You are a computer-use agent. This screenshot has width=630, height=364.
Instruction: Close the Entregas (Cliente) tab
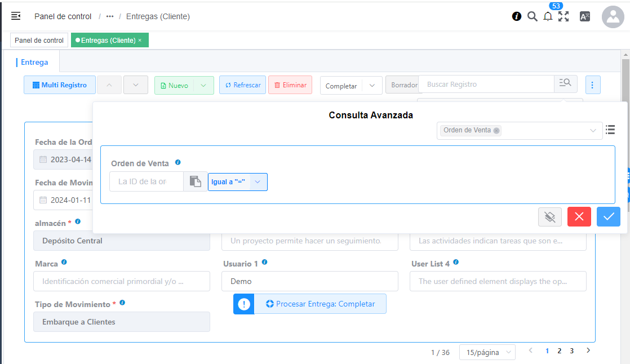click(140, 40)
